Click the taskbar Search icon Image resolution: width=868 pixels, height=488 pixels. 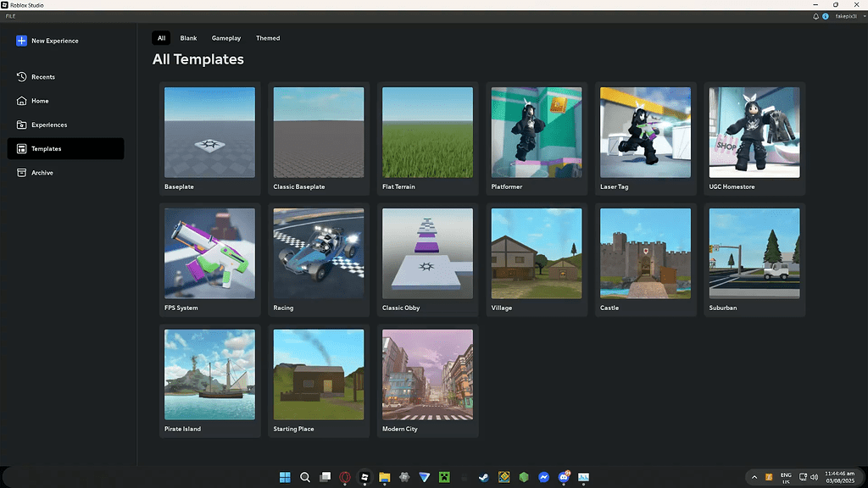tap(304, 477)
